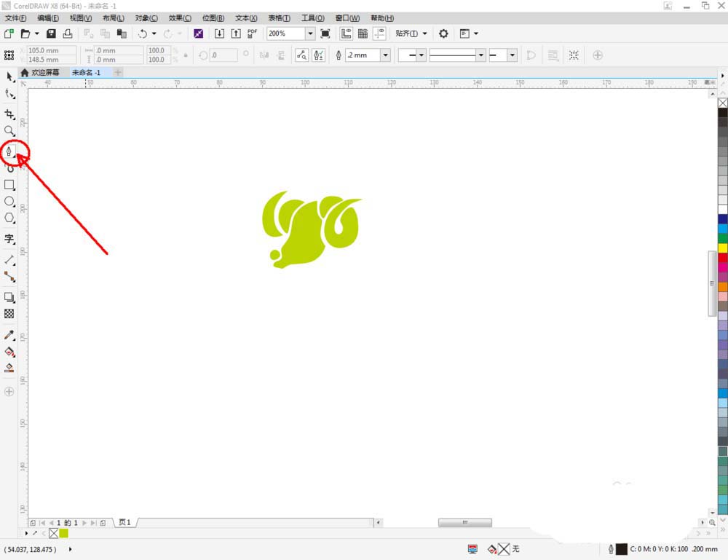This screenshot has height=560, width=728.
Task: Switch to the 欢迎屏幕 tab
Action: (40, 72)
